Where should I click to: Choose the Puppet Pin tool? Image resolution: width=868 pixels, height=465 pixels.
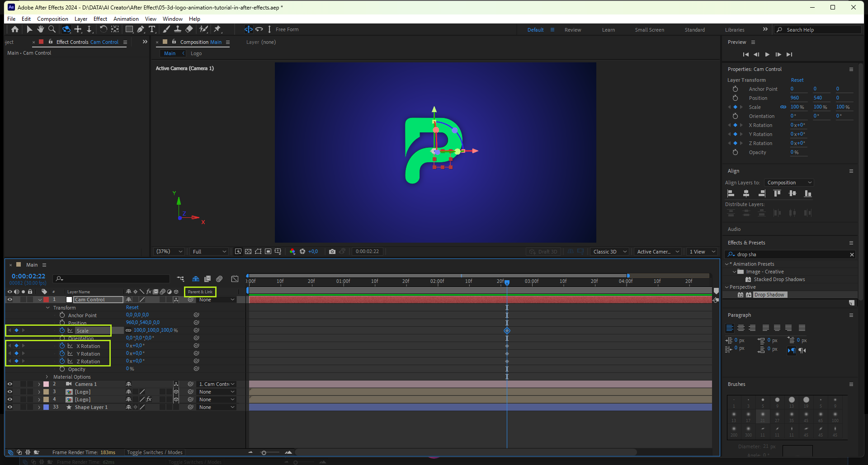coord(217,29)
